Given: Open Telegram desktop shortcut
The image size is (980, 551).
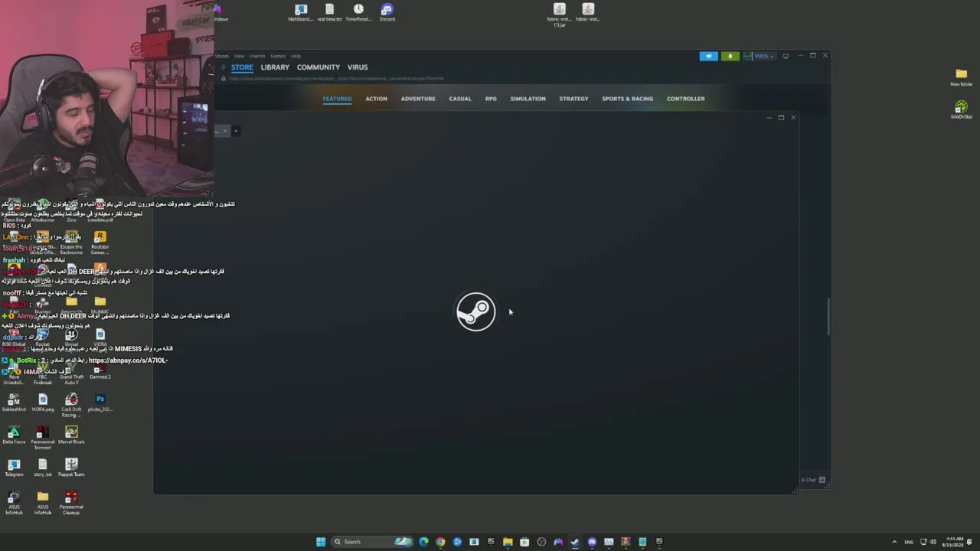Looking at the screenshot, I should pos(14,468).
